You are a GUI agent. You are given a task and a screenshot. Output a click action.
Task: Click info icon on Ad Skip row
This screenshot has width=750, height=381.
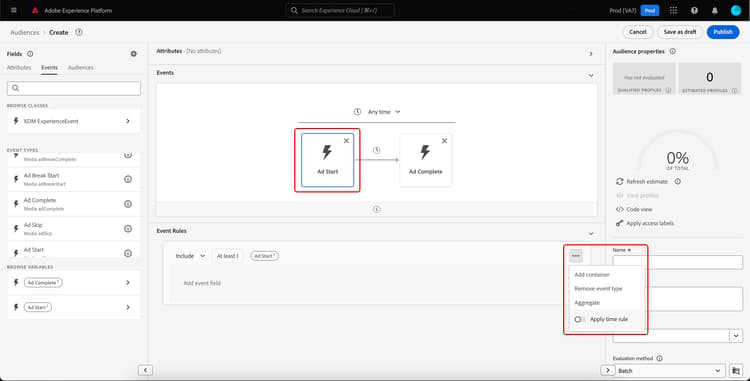coord(128,229)
